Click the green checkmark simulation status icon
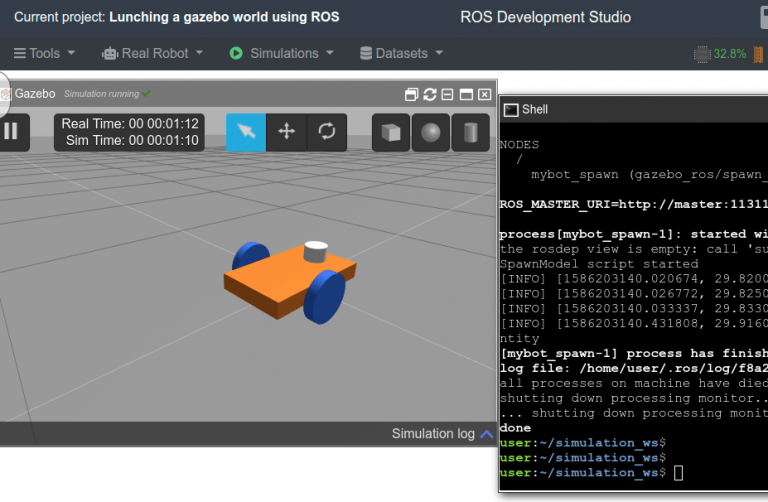Viewport: 768px width, 502px height. (x=146, y=93)
